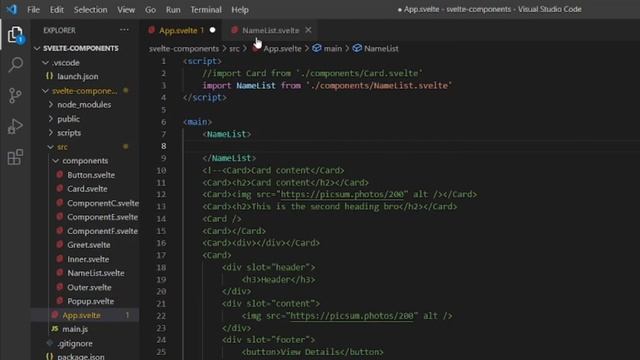This screenshot has height=360, width=640.
Task: Open .gitignore file in explorer
Action: 75,343
